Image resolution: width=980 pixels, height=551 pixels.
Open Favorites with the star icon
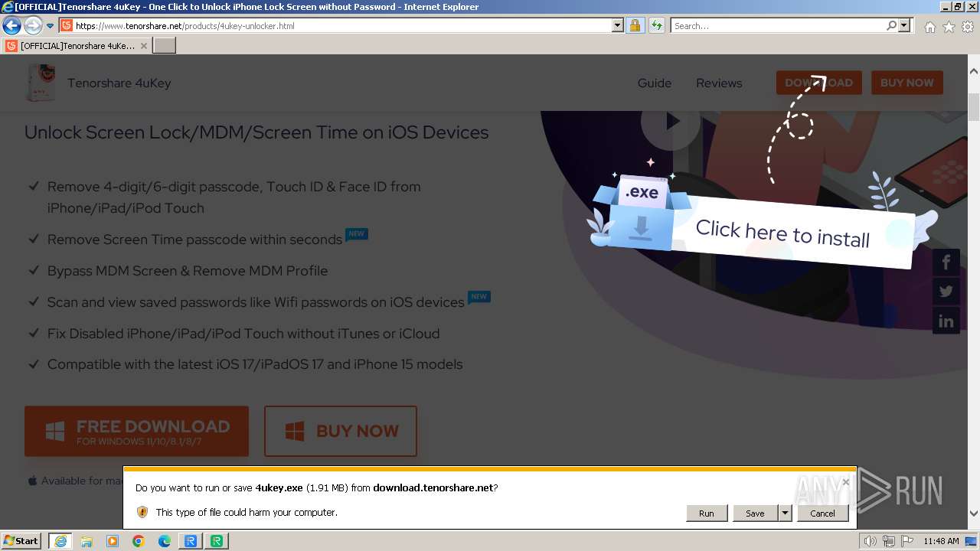click(949, 27)
